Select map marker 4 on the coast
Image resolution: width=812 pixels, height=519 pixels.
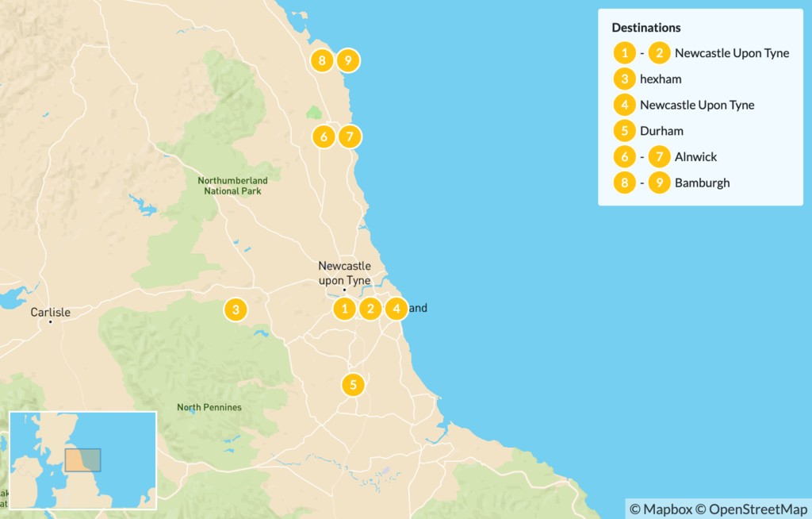point(396,309)
